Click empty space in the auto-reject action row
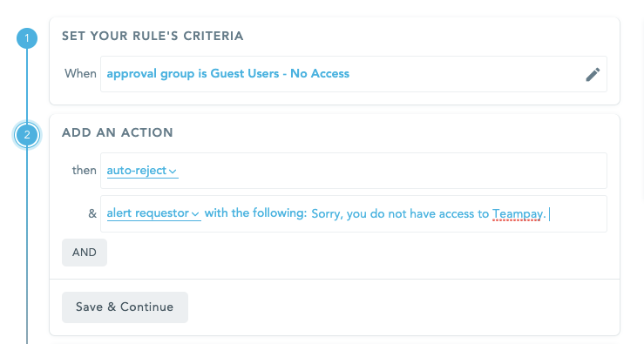 [x=390, y=171]
